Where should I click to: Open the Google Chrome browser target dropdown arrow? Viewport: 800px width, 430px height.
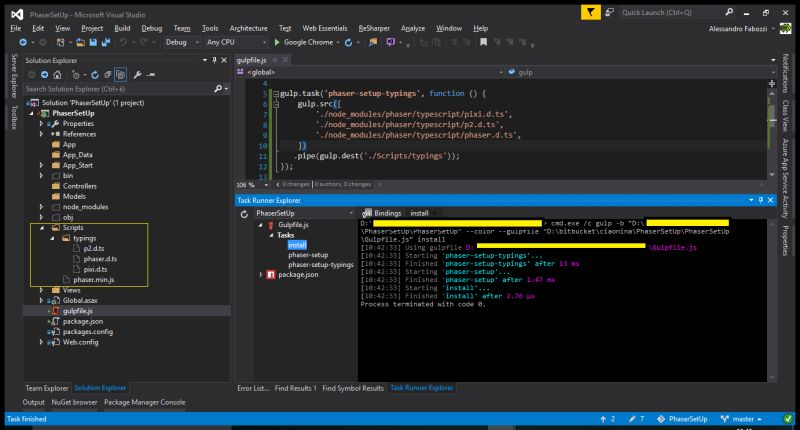[x=338, y=42]
